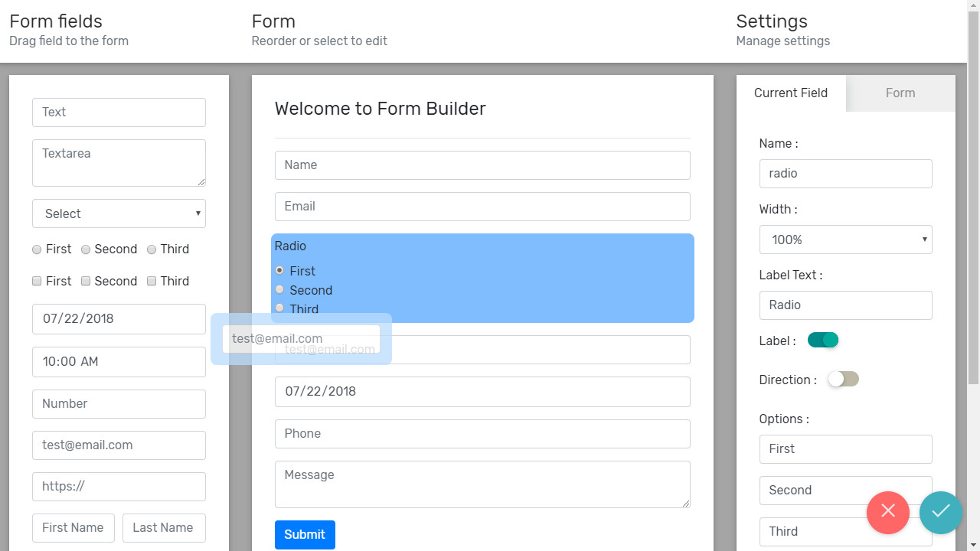Image resolution: width=980 pixels, height=551 pixels.
Task: Click the 10:00 AM time field
Action: point(119,361)
